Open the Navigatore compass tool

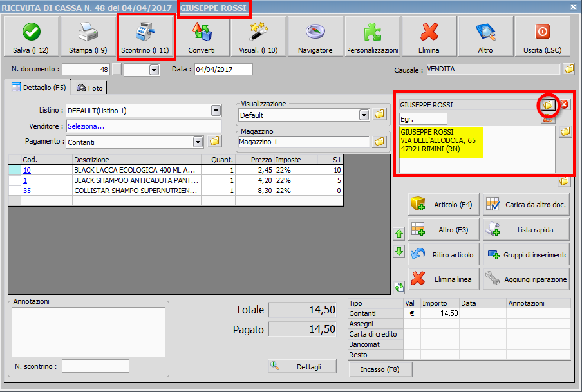pos(315,37)
